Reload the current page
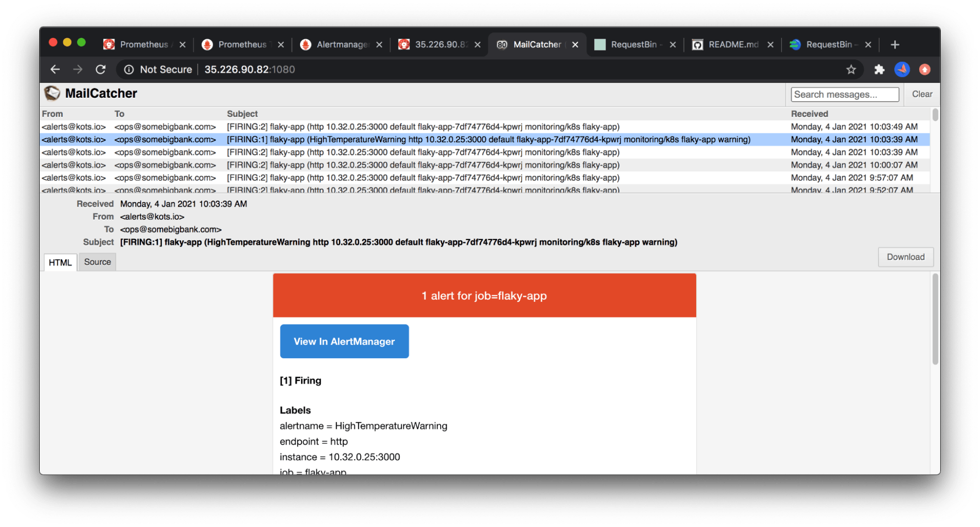Viewport: 980px width, 527px height. point(101,69)
